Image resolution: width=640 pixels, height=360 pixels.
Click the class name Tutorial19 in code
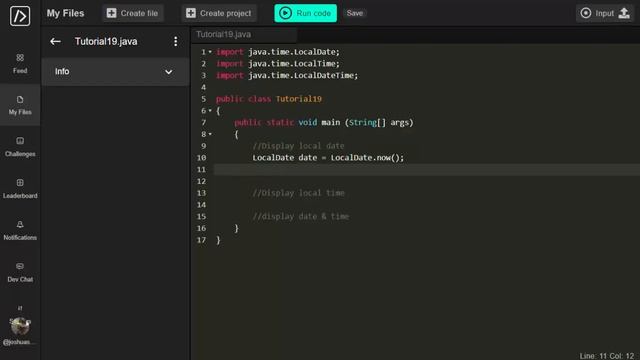[x=299, y=99]
